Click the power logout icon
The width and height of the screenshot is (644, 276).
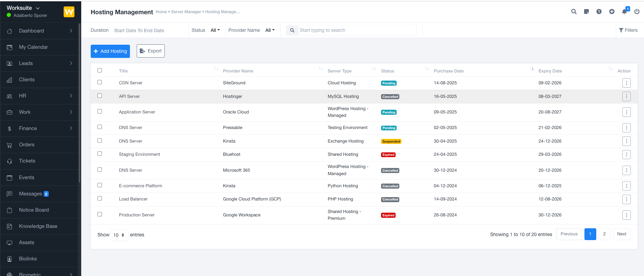[x=637, y=12]
